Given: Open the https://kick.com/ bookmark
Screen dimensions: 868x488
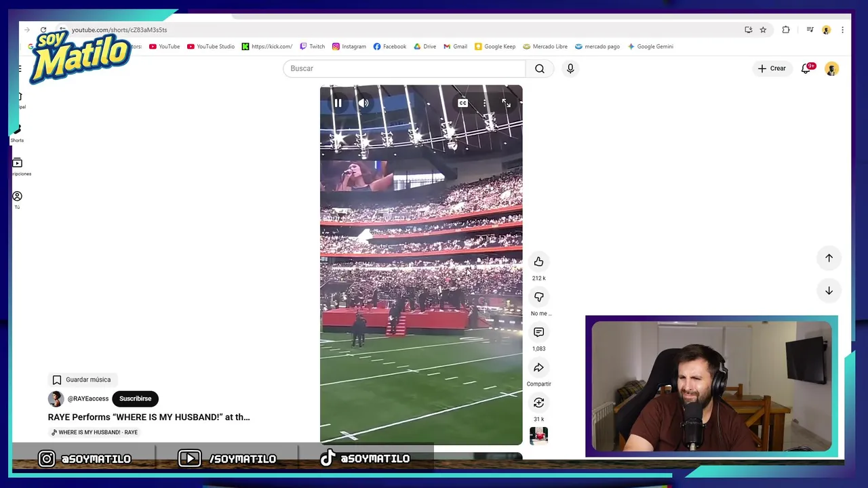Looking at the screenshot, I should pos(267,47).
